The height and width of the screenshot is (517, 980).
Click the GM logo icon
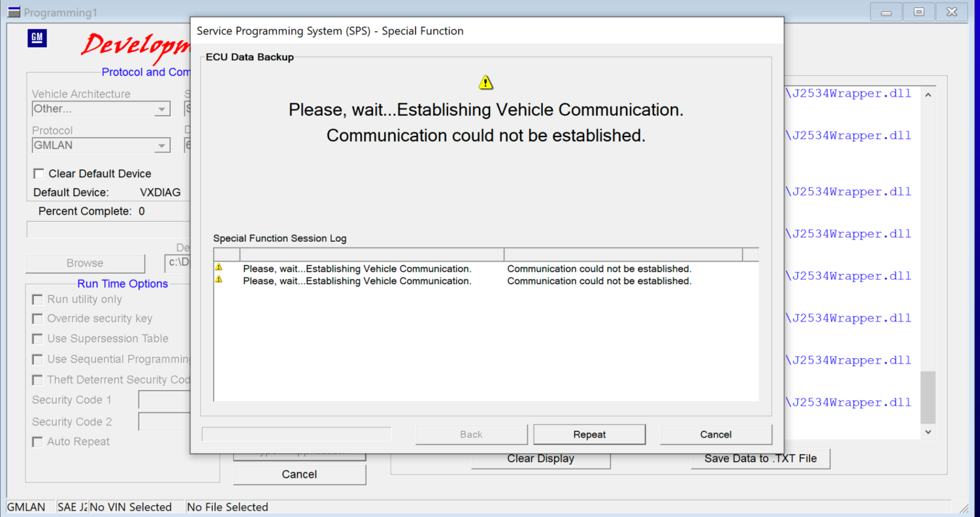tap(37, 39)
